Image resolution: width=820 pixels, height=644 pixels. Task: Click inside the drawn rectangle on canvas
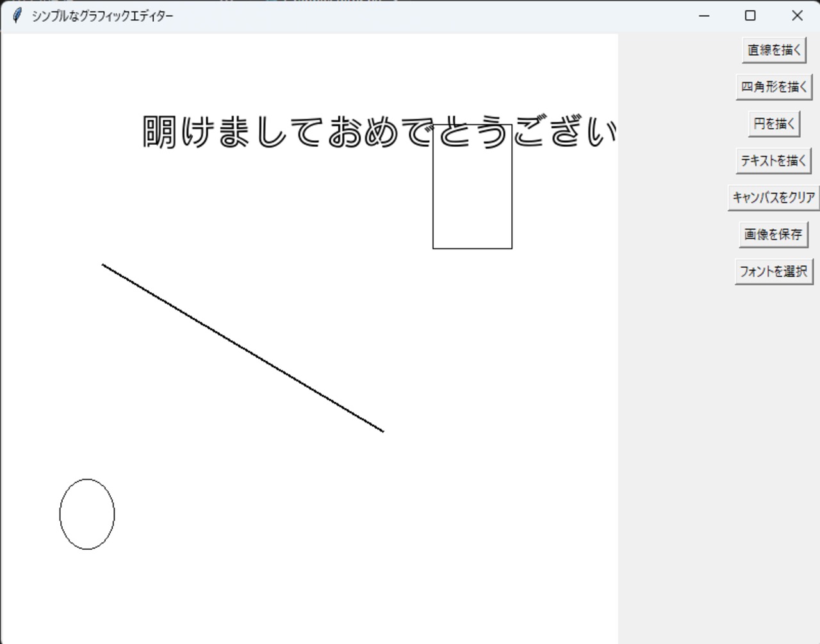(472, 192)
